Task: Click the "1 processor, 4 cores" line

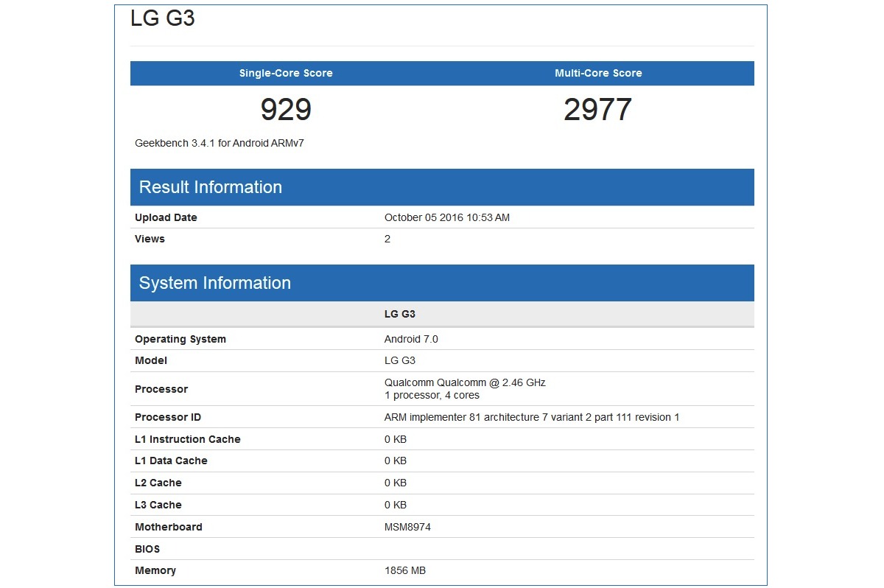Action: pos(432,395)
